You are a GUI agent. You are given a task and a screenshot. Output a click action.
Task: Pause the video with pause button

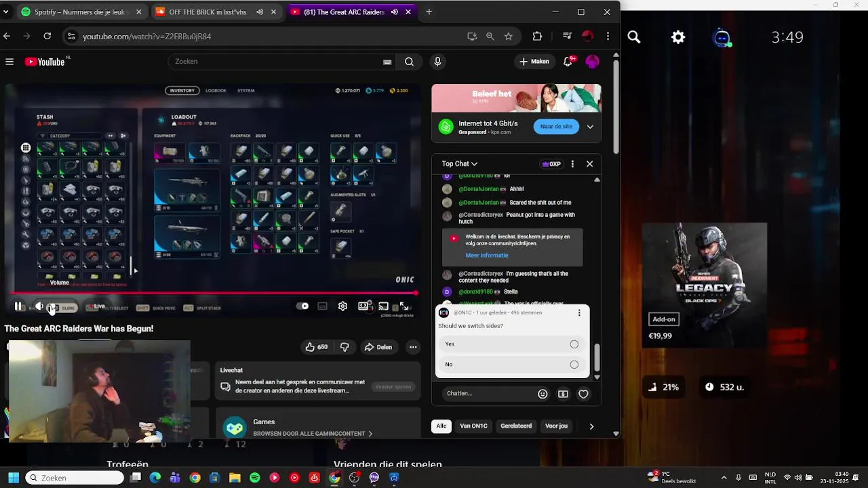pyautogui.click(x=18, y=306)
